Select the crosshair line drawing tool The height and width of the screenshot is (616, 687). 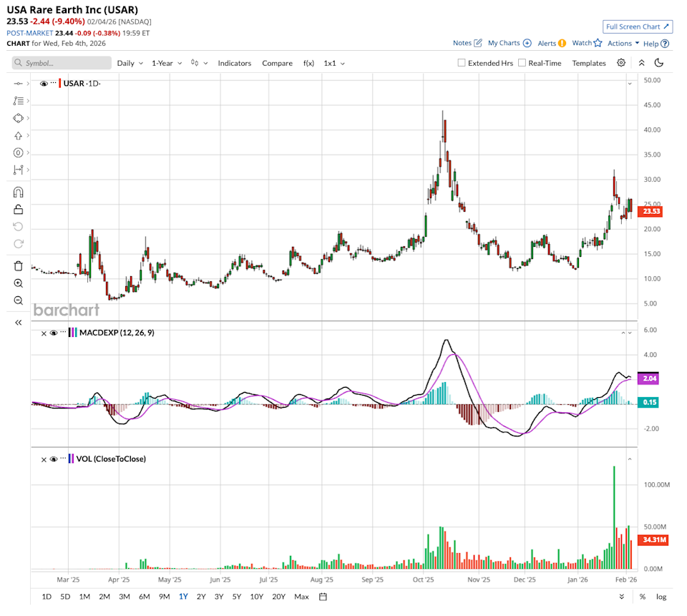18,83
